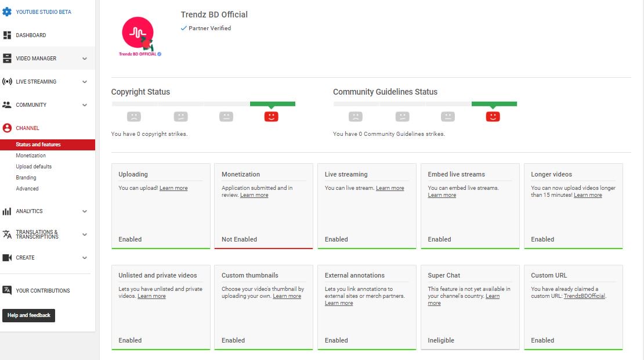Screen dimensions: 644x360
Task: Click the Community Guidelines Status heading
Action: [385, 92]
